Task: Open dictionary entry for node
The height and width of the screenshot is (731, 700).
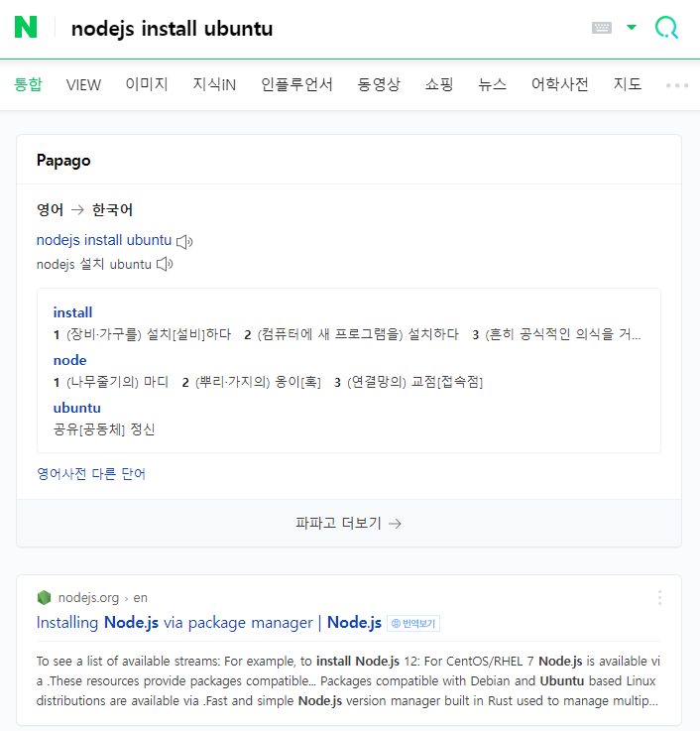Action: click(x=70, y=360)
